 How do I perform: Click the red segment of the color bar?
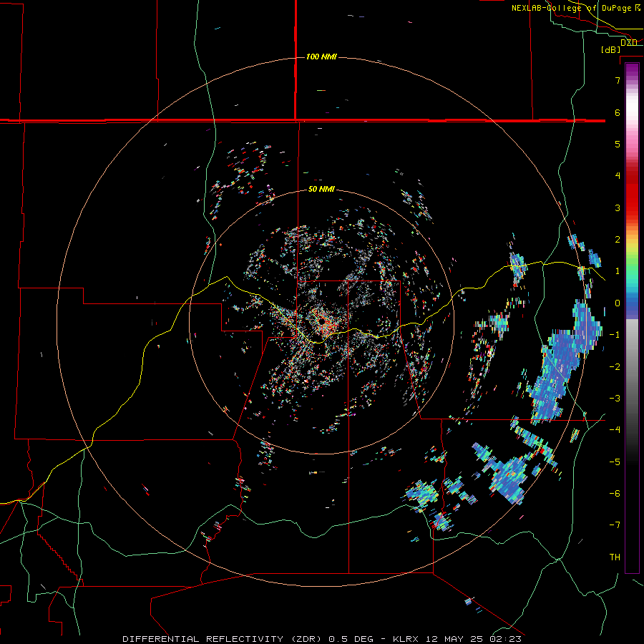click(x=632, y=193)
